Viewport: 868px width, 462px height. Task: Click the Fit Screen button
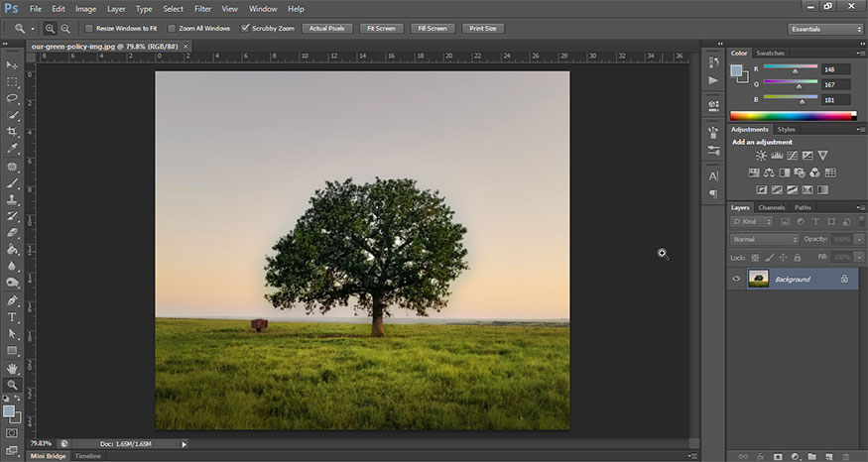click(x=381, y=29)
